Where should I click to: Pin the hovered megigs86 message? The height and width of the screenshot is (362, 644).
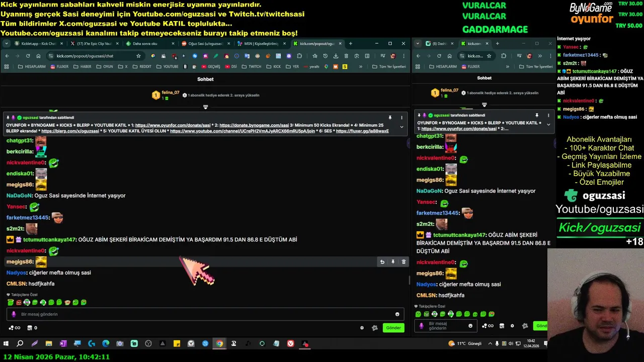393,262
